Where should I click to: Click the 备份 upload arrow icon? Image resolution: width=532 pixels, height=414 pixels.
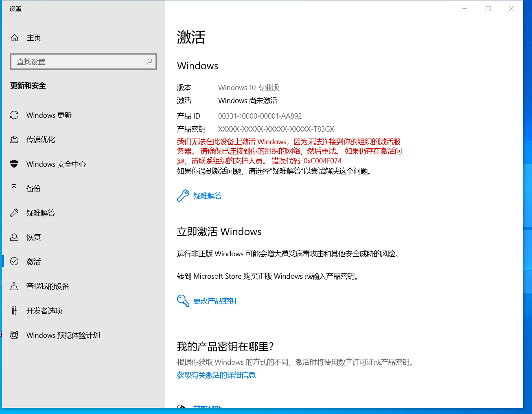coord(14,189)
